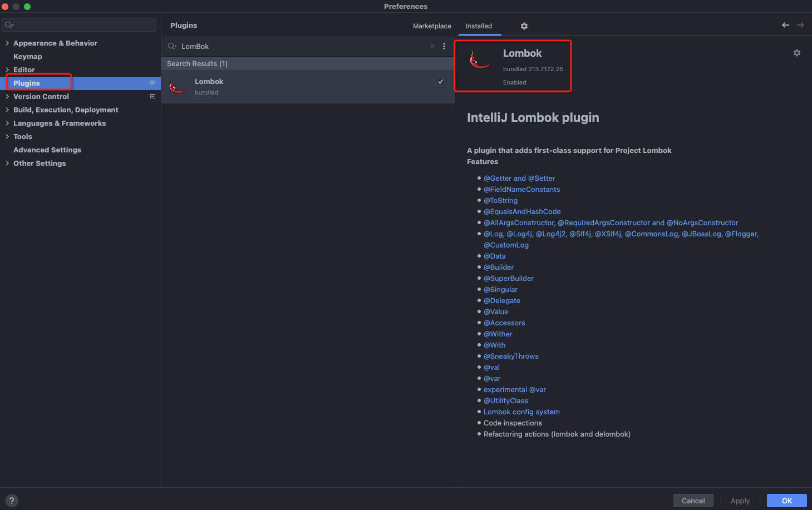The image size is (812, 510).
Task: Expand the Tools section
Action: [x=7, y=136]
